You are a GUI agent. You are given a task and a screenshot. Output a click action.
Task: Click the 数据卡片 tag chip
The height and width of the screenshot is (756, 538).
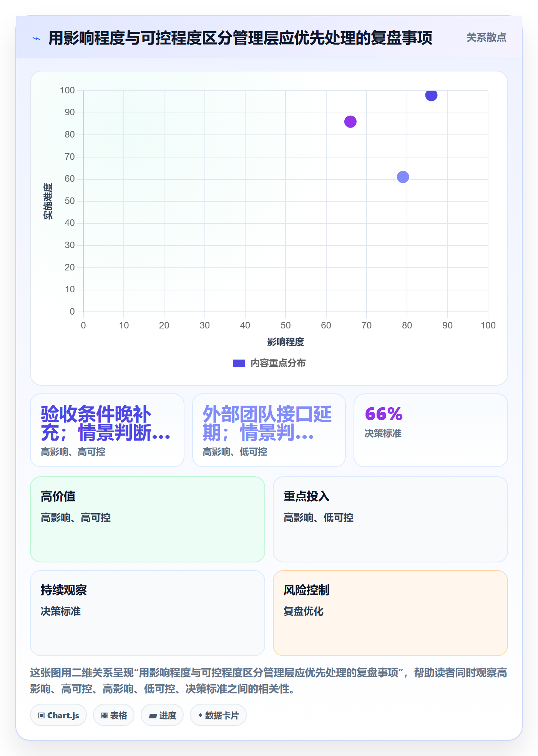218,715
